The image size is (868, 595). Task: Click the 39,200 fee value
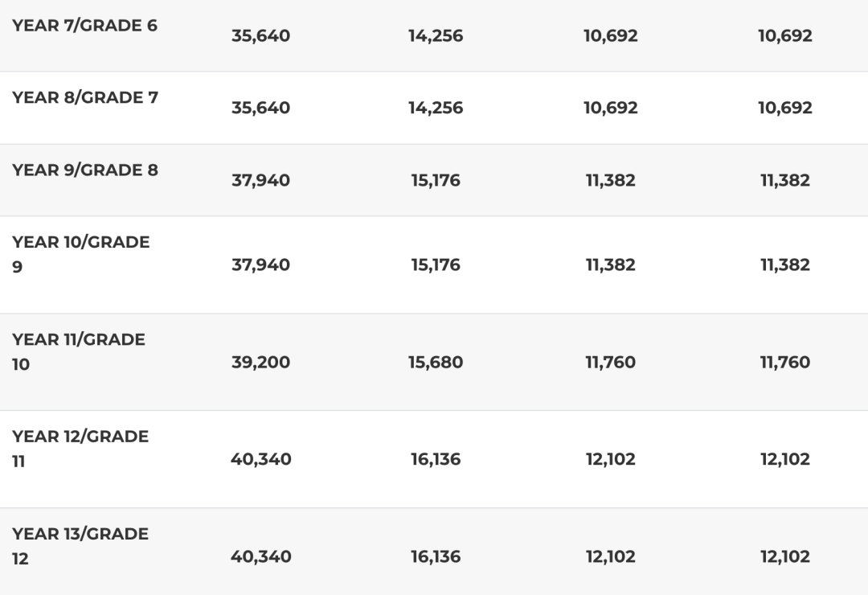[x=260, y=362]
